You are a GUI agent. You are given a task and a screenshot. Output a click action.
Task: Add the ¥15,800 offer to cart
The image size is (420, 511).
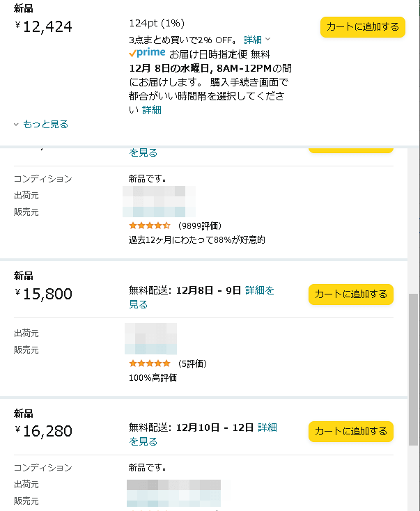(x=351, y=294)
